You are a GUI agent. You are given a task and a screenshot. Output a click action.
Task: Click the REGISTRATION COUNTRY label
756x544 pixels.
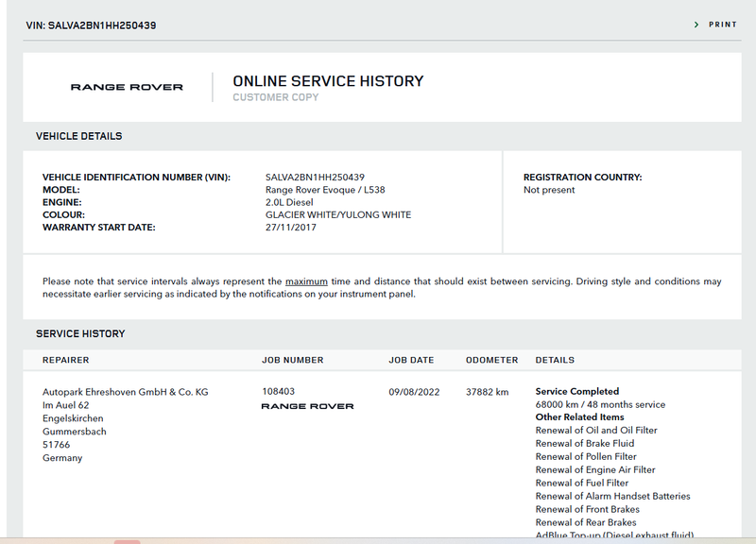tap(582, 178)
